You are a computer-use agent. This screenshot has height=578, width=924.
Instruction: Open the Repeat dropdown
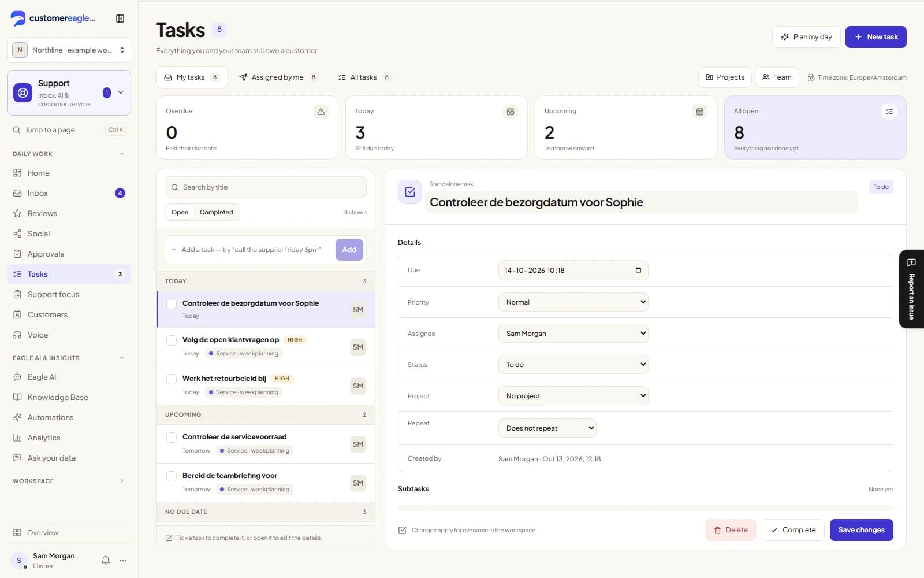(547, 428)
